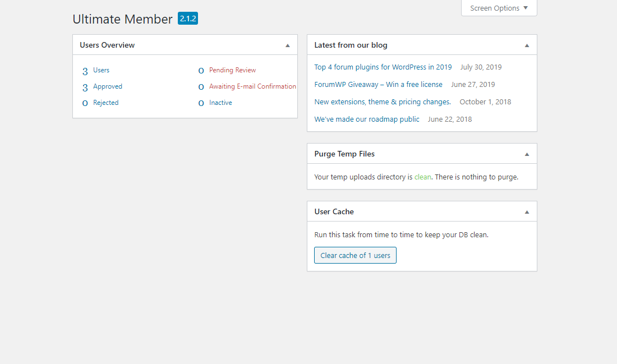Collapse the Users Overview panel
Viewport: 617px width, 364px height.
coord(288,45)
